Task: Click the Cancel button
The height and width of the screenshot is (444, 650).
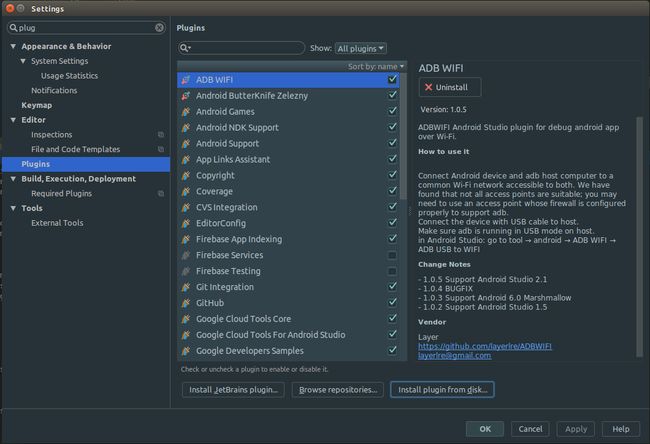Action: pos(530,429)
